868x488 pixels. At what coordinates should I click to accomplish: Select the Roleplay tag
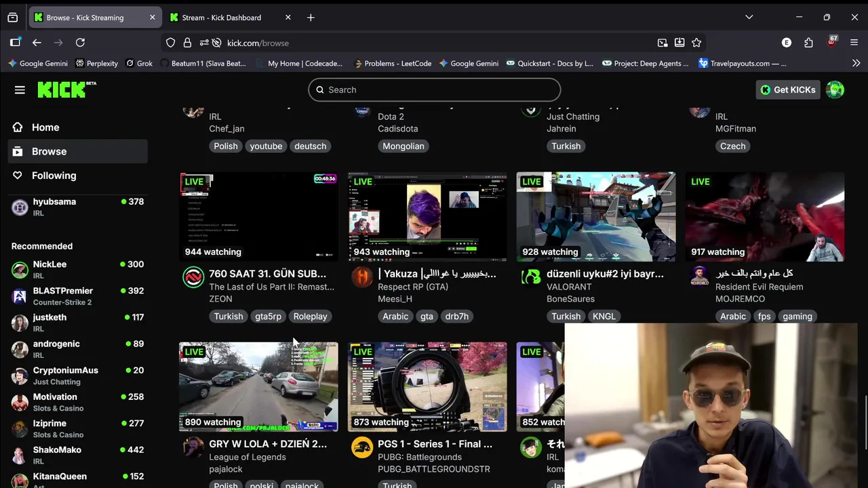tap(310, 317)
